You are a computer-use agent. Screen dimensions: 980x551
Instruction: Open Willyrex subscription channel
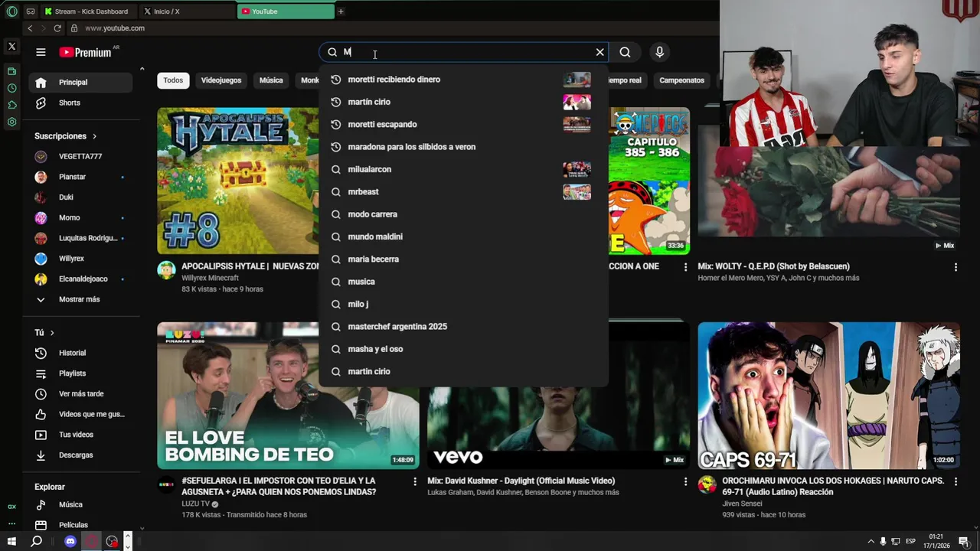80,259
